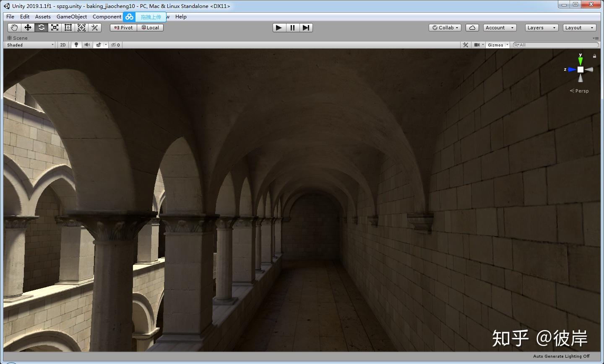Choose the Scale tool
The image size is (604, 364).
(x=55, y=28)
